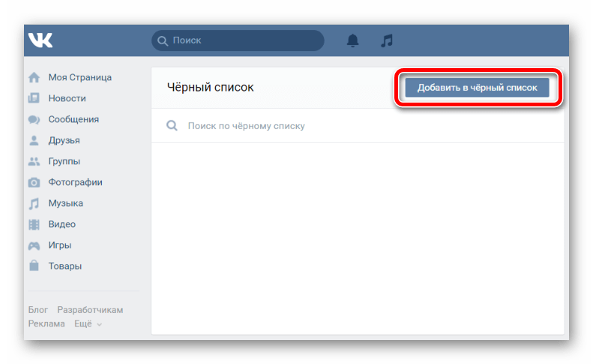Click the VK logo icon
The image size is (593, 364).
click(x=40, y=40)
